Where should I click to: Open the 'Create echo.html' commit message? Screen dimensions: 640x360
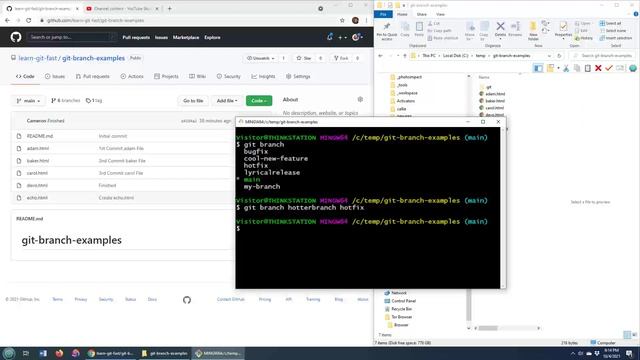[116, 198]
